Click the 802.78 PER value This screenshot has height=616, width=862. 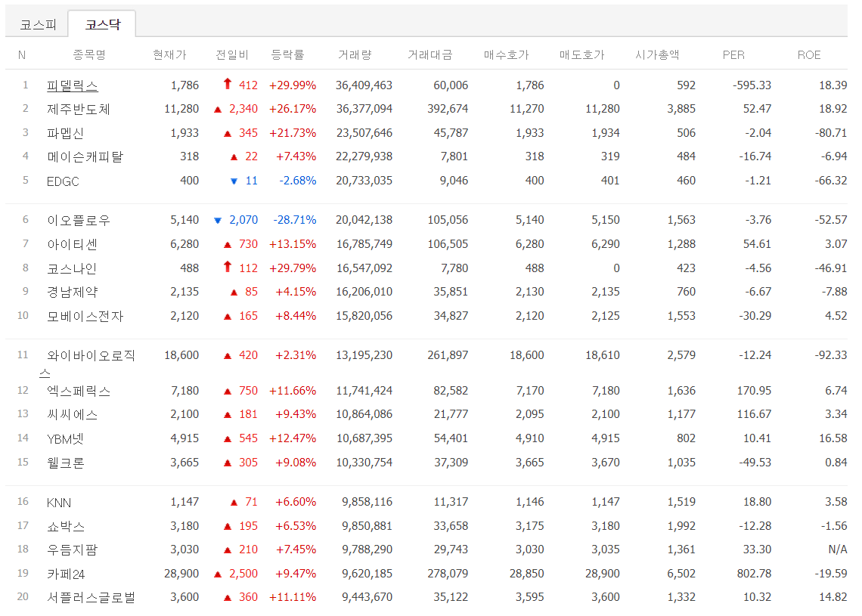click(754, 573)
